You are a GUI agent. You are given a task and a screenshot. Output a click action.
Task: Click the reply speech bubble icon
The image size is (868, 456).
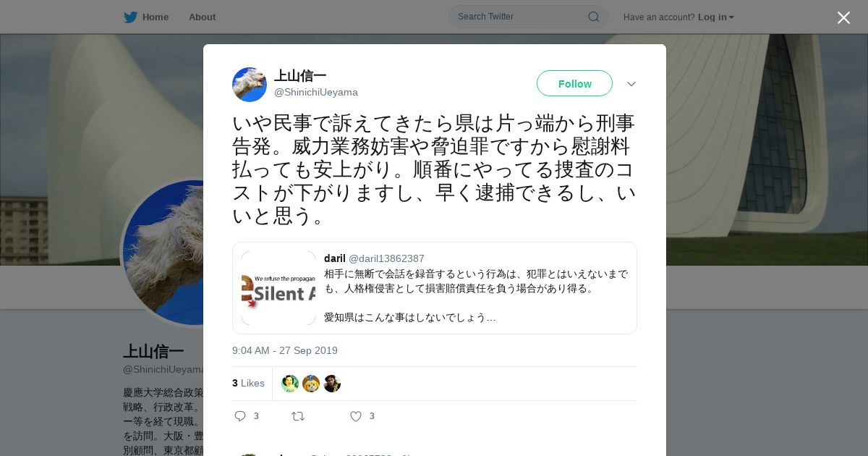(241, 416)
